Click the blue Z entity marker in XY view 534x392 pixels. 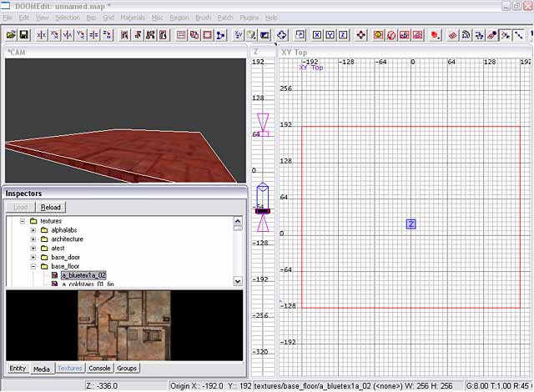[x=411, y=224]
